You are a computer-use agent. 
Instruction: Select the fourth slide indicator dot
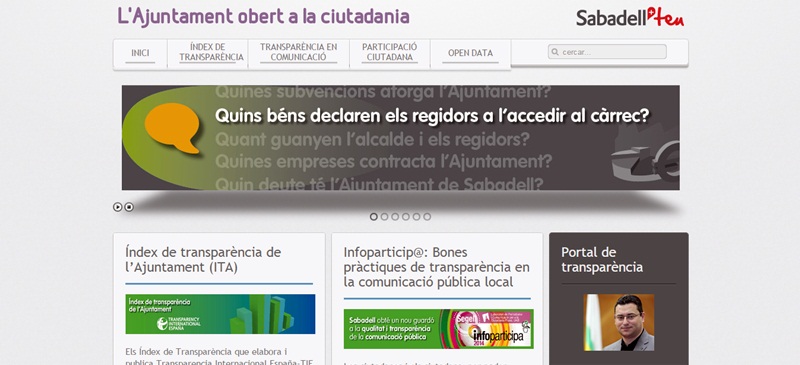tap(406, 216)
